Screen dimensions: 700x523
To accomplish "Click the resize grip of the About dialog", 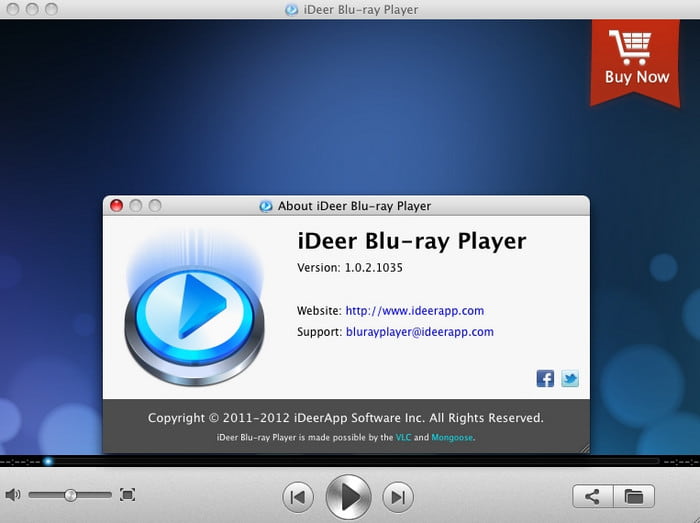I will coord(584,448).
